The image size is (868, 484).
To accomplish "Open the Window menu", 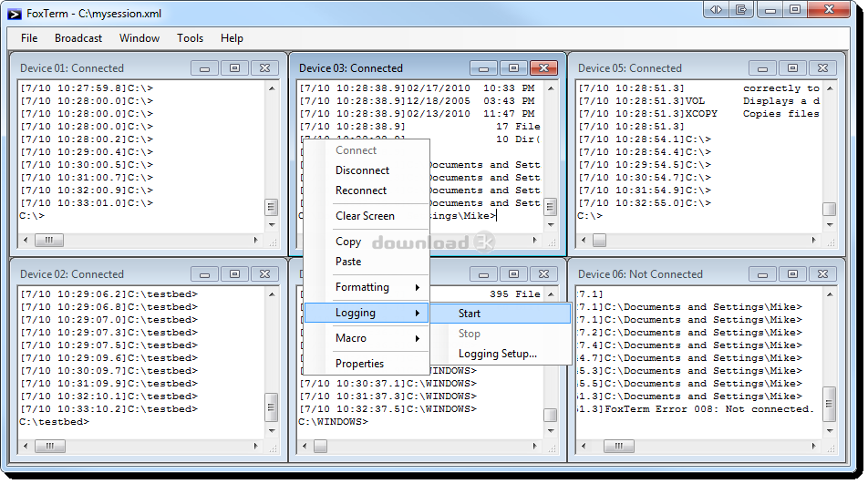I will tap(139, 38).
